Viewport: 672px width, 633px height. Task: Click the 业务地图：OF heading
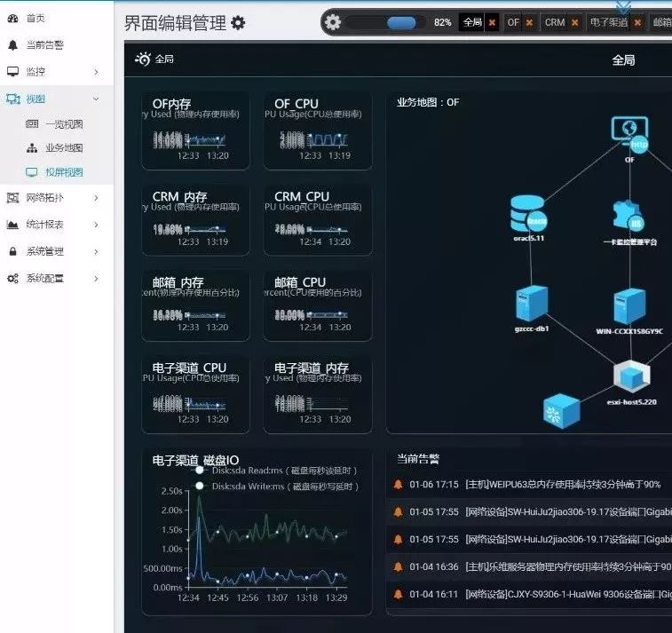(428, 102)
